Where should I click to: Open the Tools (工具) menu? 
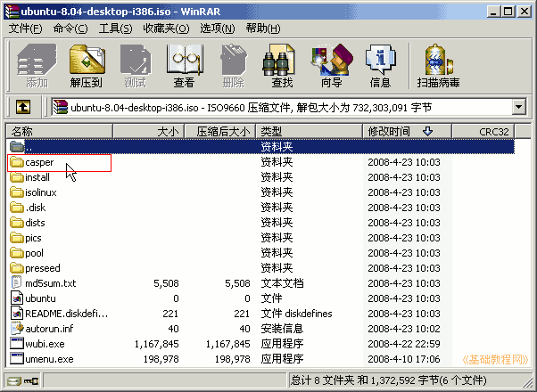tap(115, 29)
